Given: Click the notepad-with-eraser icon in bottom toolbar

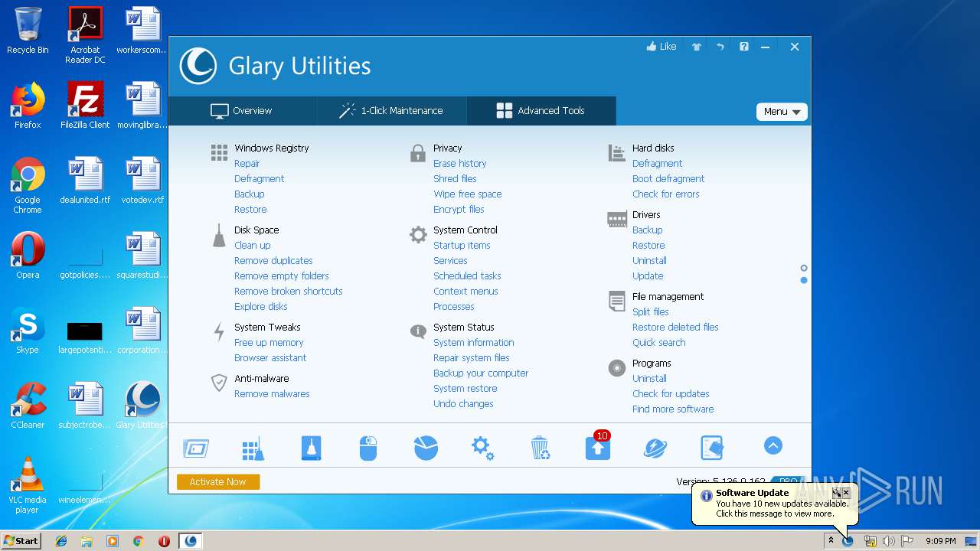Looking at the screenshot, I should [x=712, y=448].
